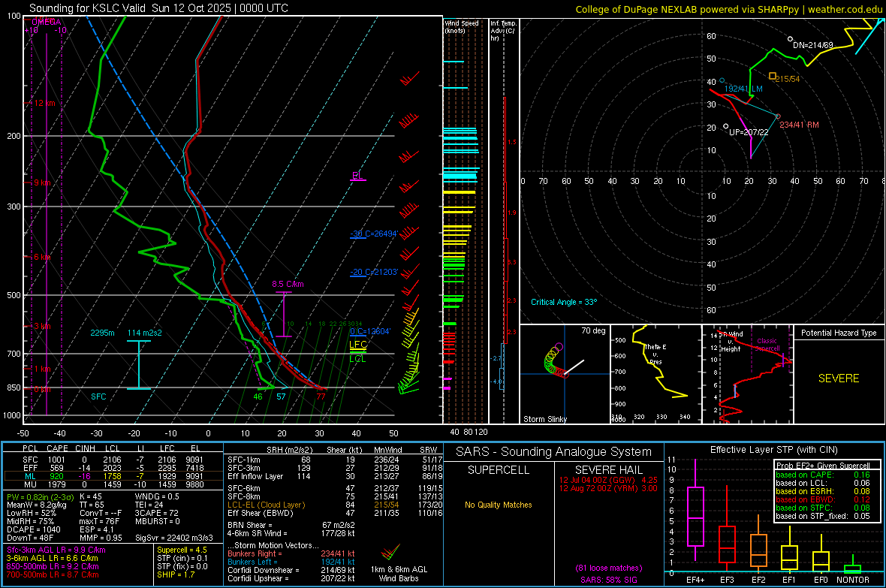Click the 'UP=207/22' hodograph label
Viewport: 886px width, 588px height.
749,131
